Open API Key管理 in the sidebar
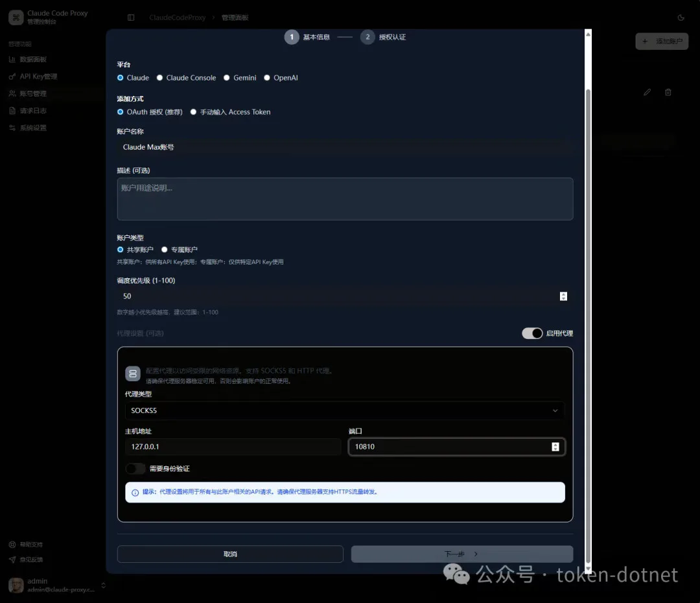This screenshot has width=700, height=603. (x=38, y=77)
